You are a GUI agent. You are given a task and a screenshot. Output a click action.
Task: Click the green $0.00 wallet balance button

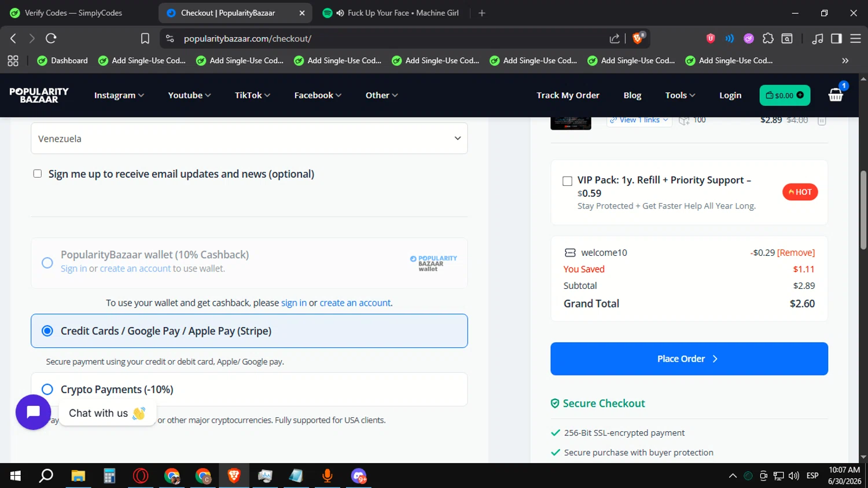pyautogui.click(x=785, y=96)
